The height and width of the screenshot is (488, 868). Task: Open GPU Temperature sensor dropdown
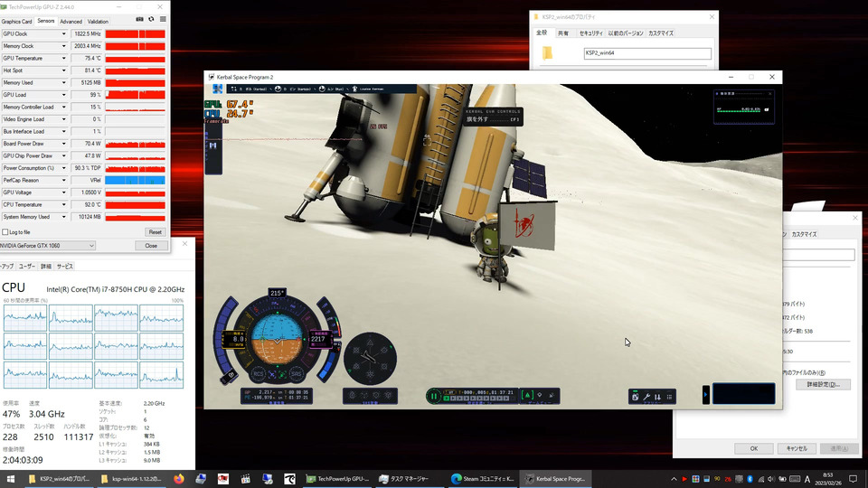[x=63, y=58]
